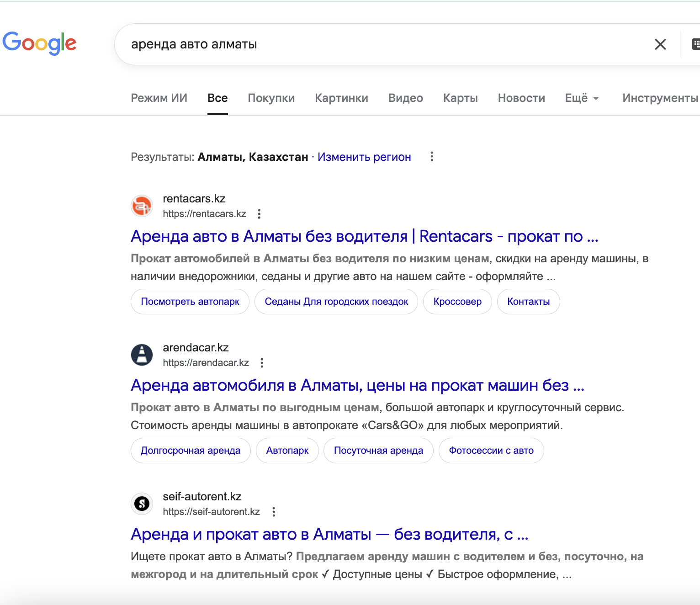Screen dimensions: 700x605
Task: Switch to the Видео tab
Action: point(406,98)
